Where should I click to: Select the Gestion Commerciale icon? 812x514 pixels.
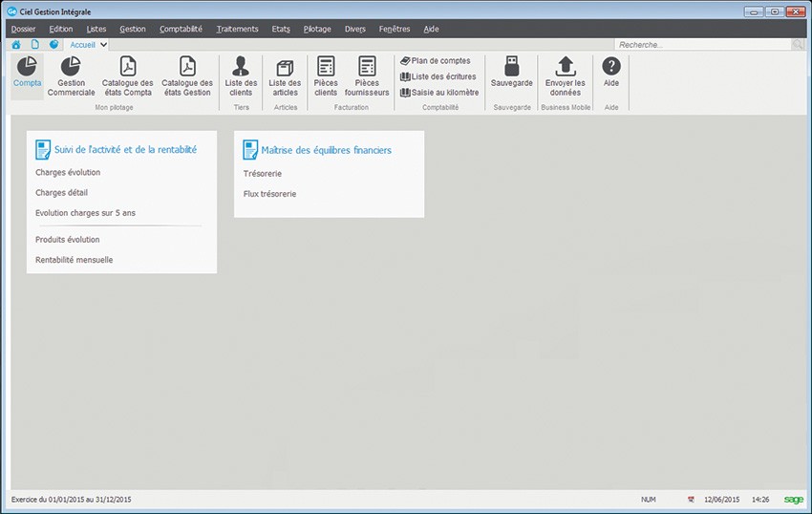[71, 68]
